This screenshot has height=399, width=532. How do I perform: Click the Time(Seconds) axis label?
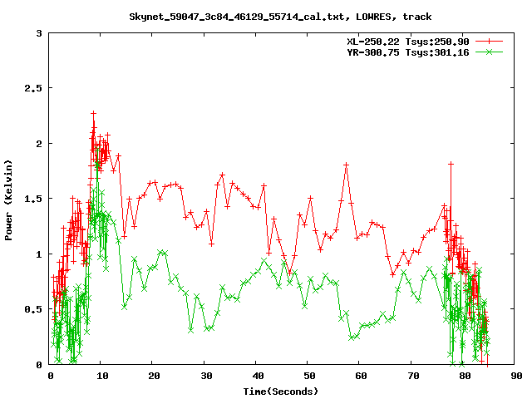click(x=281, y=392)
